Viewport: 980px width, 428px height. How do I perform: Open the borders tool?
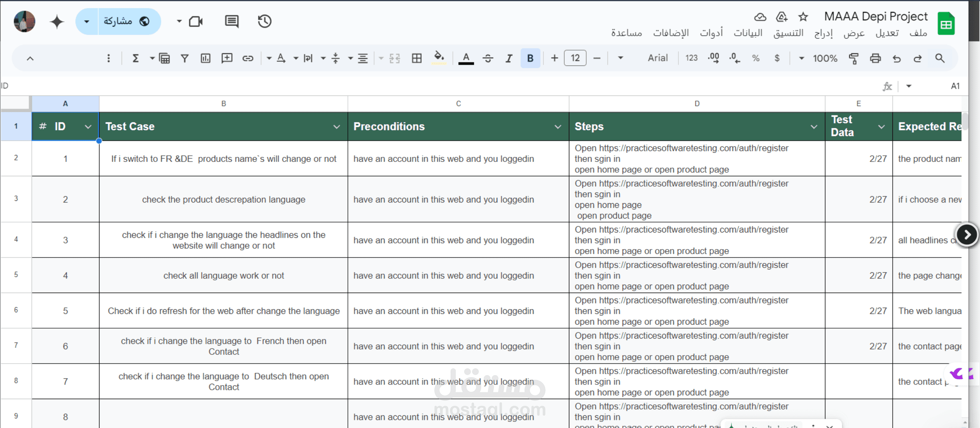(x=417, y=58)
